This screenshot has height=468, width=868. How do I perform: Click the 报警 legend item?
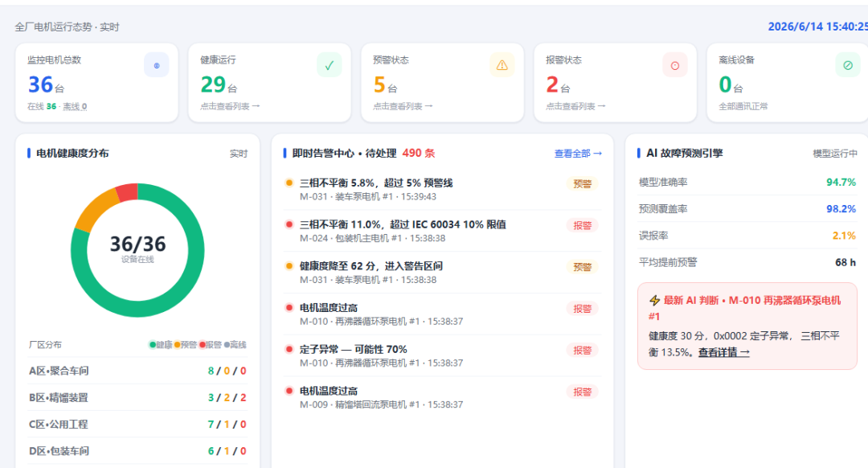211,344
